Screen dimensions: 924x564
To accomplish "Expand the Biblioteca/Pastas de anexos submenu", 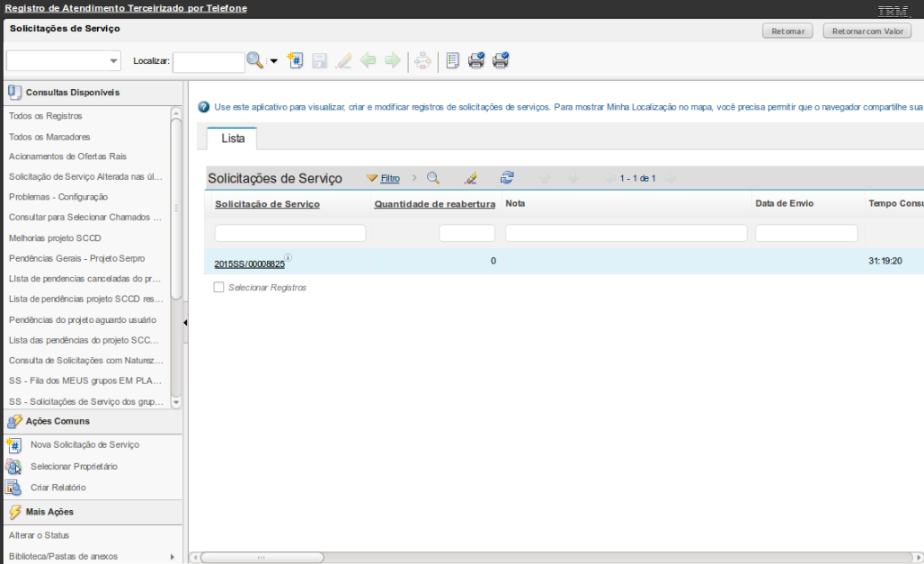I will 172,556.
